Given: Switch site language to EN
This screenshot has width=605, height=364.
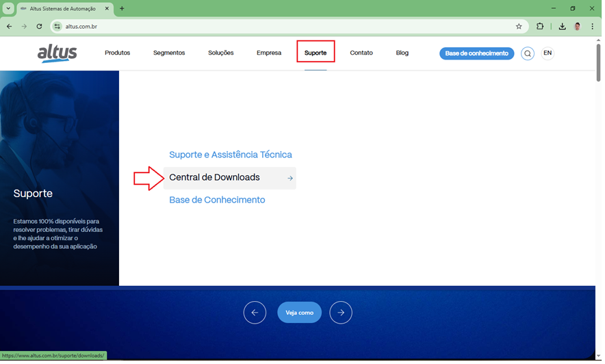Looking at the screenshot, I should click(x=548, y=53).
